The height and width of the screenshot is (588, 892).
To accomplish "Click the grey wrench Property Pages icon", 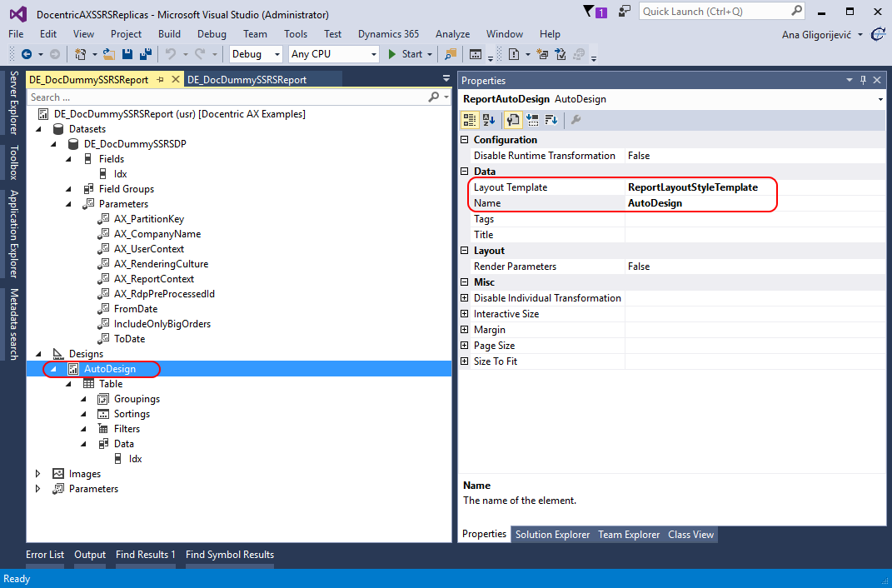I will (576, 119).
